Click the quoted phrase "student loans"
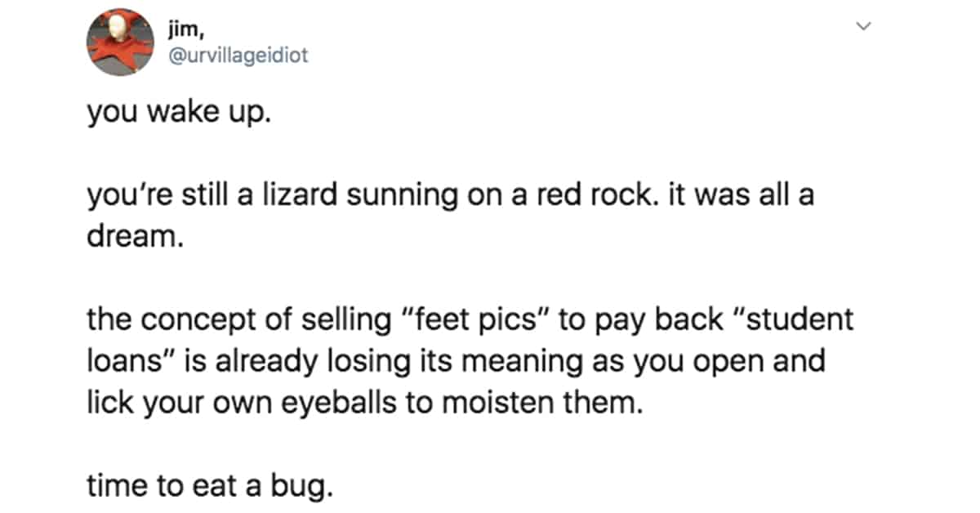The width and height of the screenshot is (980, 513). pos(470,339)
